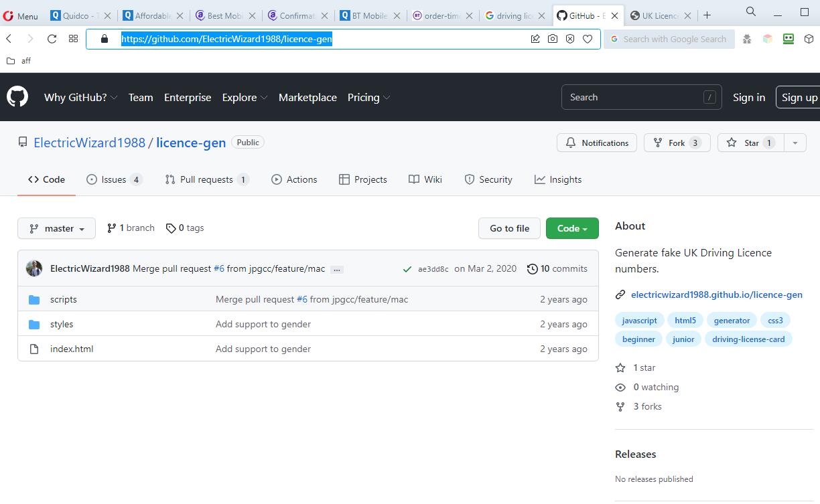This screenshot has height=504, width=820.
Task: Click the Sign in link
Action: coord(749,97)
